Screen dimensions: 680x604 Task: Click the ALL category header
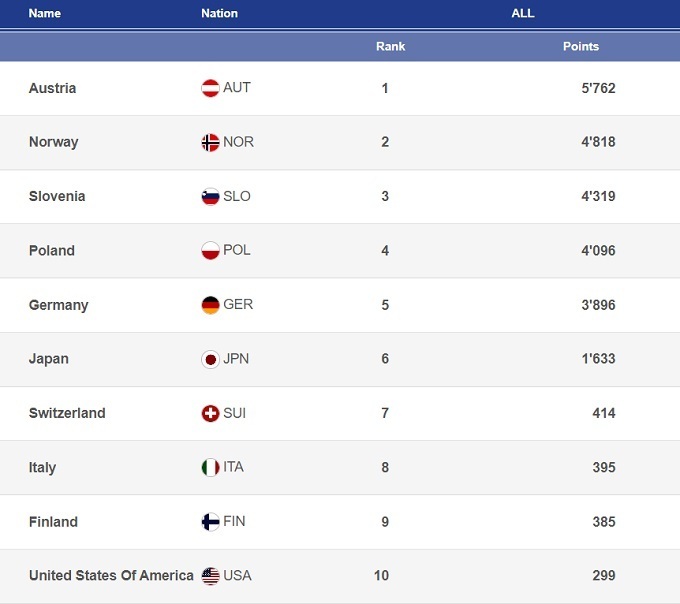click(522, 13)
